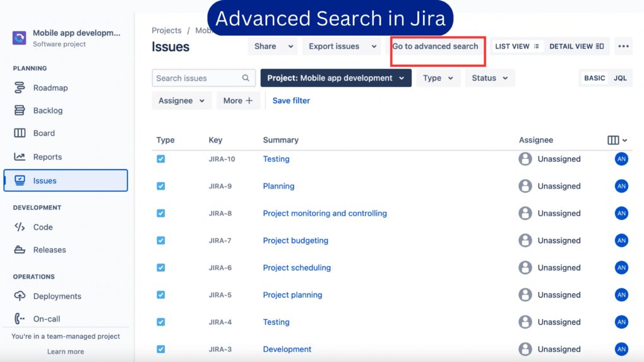Click the AN avatar for JIRA-9
The width and height of the screenshot is (644, 362).
(621, 186)
